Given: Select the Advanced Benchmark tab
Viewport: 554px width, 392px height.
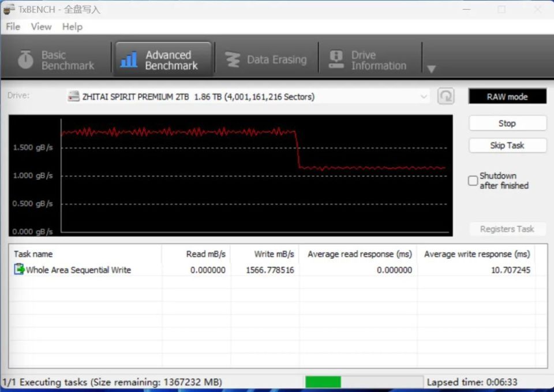Looking at the screenshot, I should pyautogui.click(x=163, y=59).
